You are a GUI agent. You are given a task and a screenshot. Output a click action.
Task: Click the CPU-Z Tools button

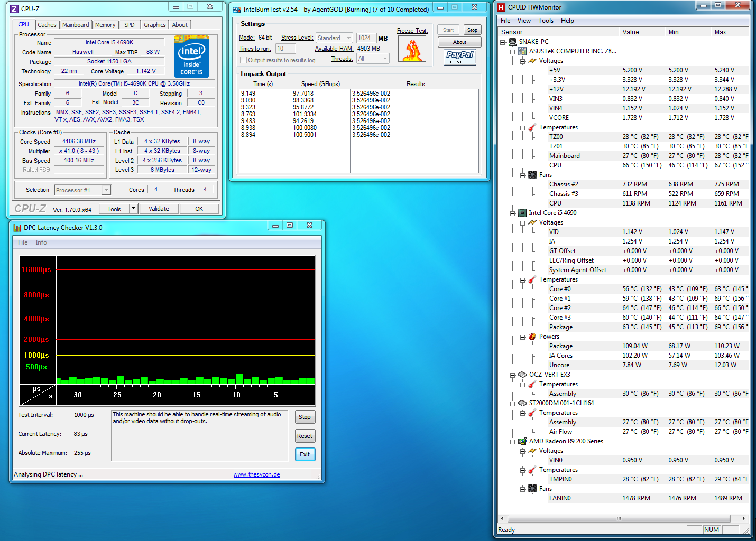tap(114, 209)
